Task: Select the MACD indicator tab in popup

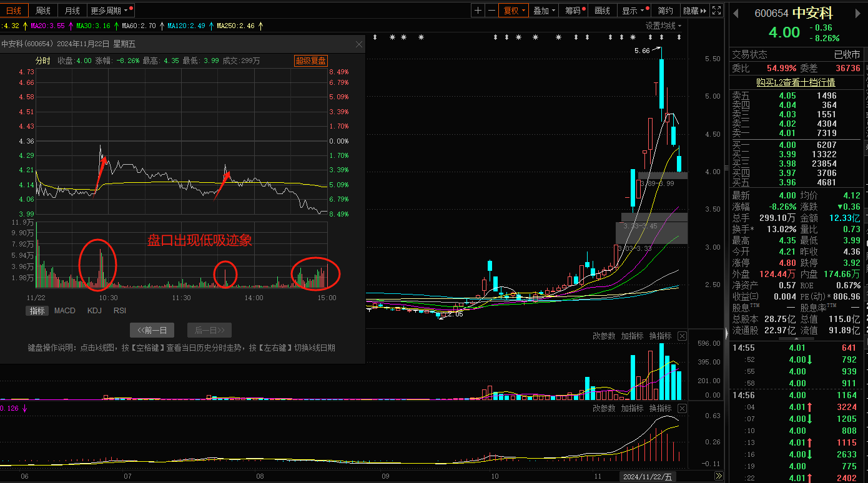Action: pyautogui.click(x=65, y=311)
